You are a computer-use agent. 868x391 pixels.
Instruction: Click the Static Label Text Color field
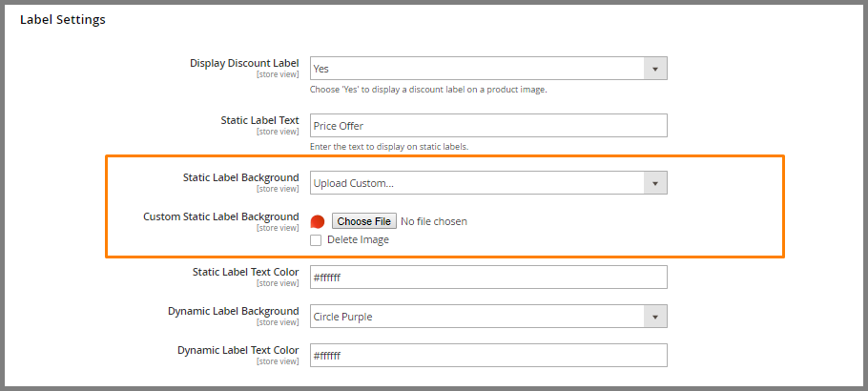tap(488, 277)
